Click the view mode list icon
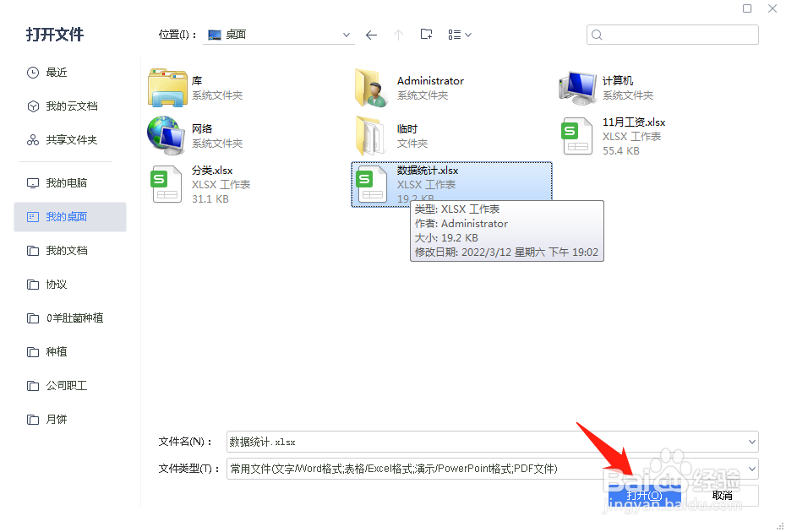This screenshot has height=532, width=786. [x=454, y=35]
